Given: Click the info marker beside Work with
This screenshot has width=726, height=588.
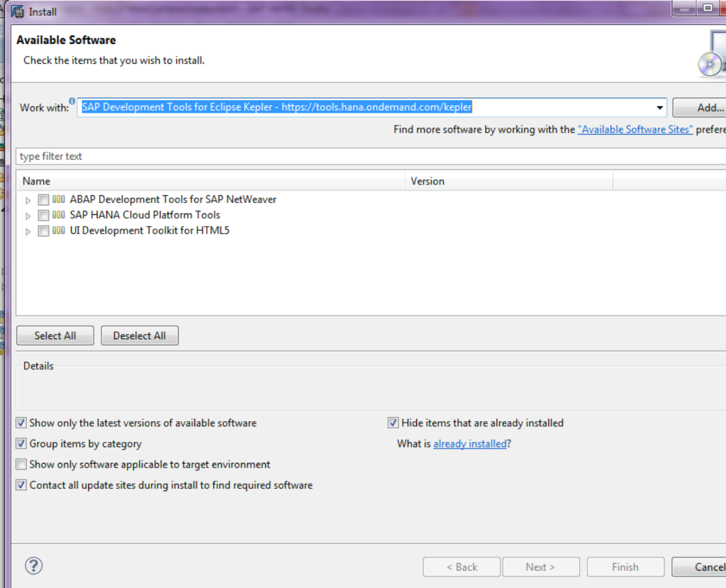Looking at the screenshot, I should click(72, 101).
